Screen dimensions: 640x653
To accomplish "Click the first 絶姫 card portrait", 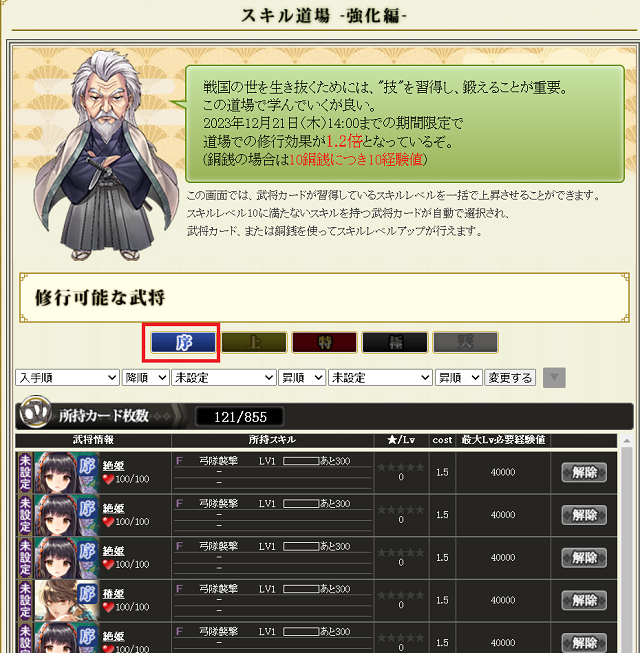I will tap(67, 472).
